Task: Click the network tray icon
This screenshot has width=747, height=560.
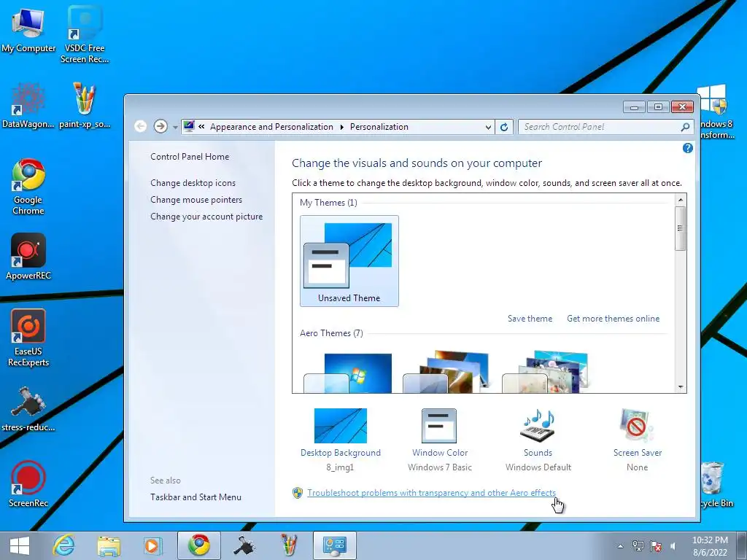Action: [638, 546]
